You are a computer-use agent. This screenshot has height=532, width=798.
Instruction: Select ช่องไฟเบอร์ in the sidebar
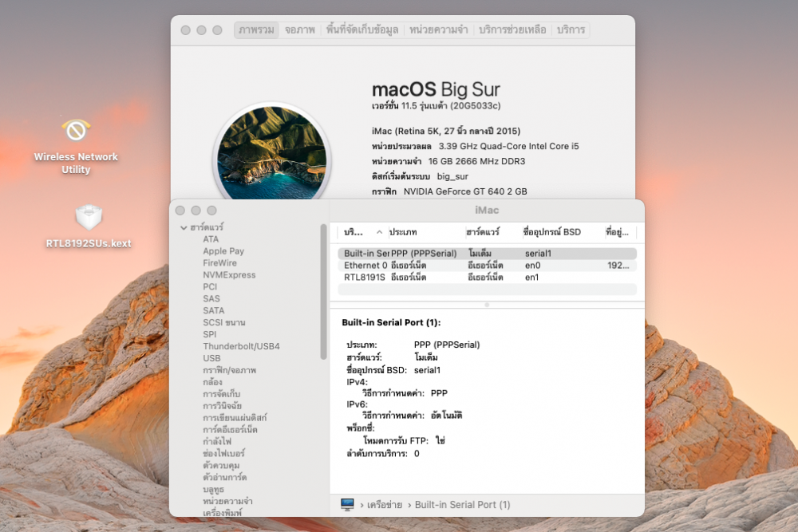pos(224,453)
